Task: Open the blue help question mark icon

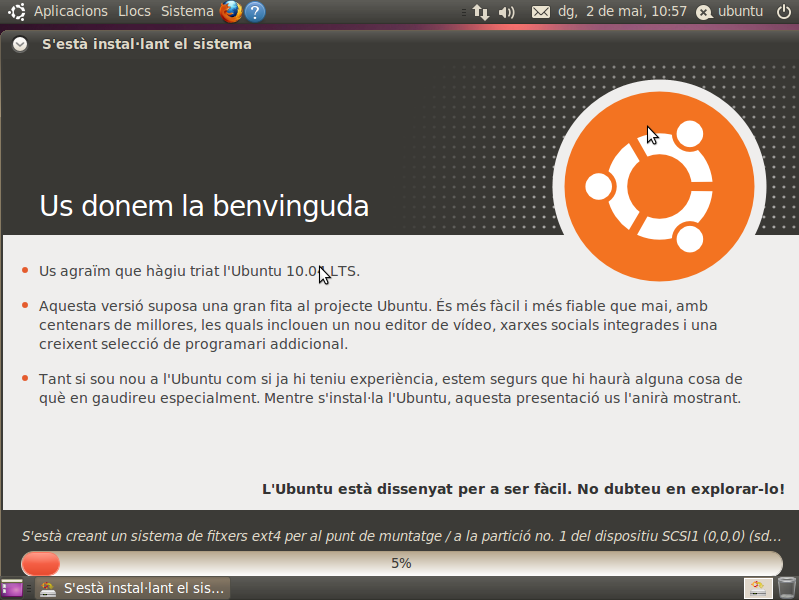Action: pos(255,11)
